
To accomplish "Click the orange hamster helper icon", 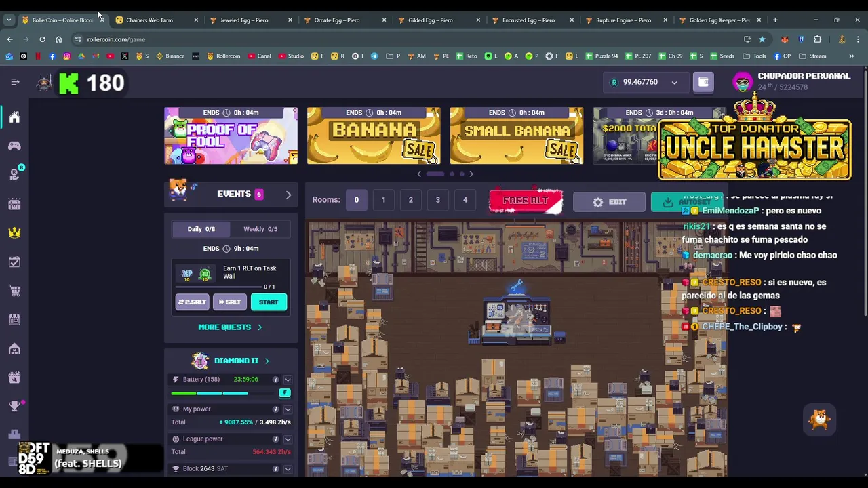I will (x=820, y=420).
